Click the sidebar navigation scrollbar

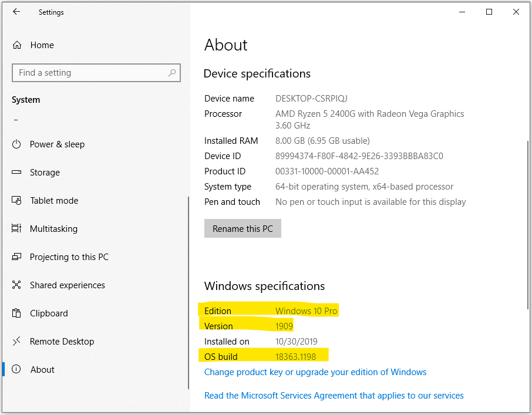click(x=188, y=293)
